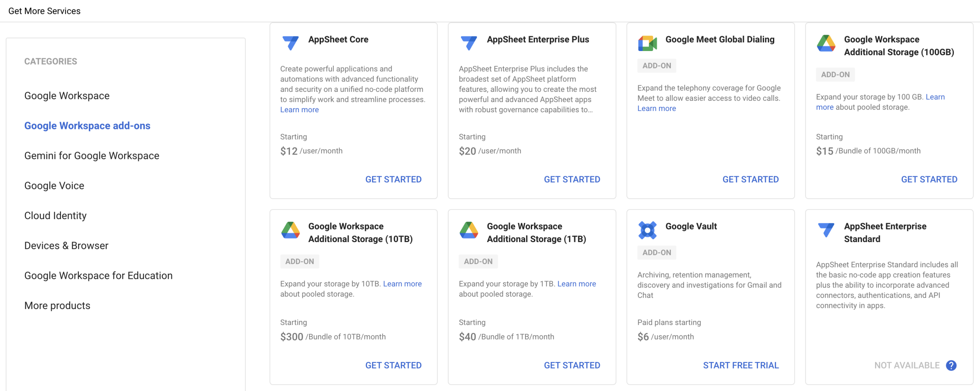Image resolution: width=980 pixels, height=391 pixels.
Task: Get started with 100GB Additional Storage
Action: tap(929, 179)
